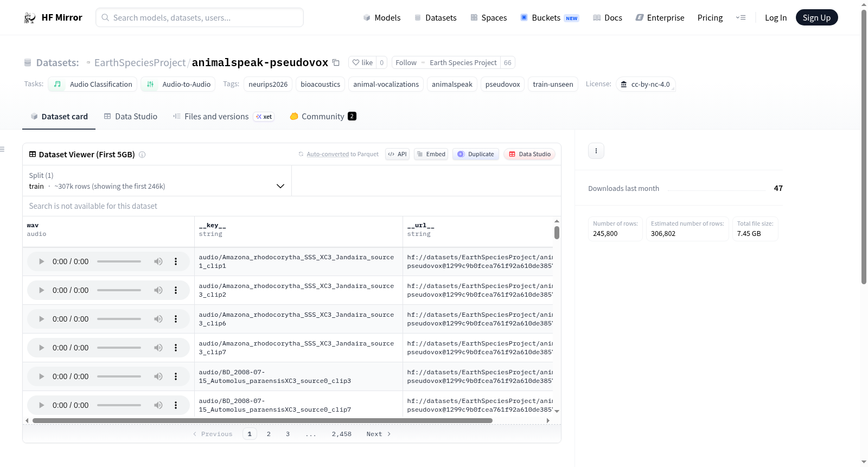The width and height of the screenshot is (868, 467).
Task: Switch to the Data Studio tab
Action: 131,117
